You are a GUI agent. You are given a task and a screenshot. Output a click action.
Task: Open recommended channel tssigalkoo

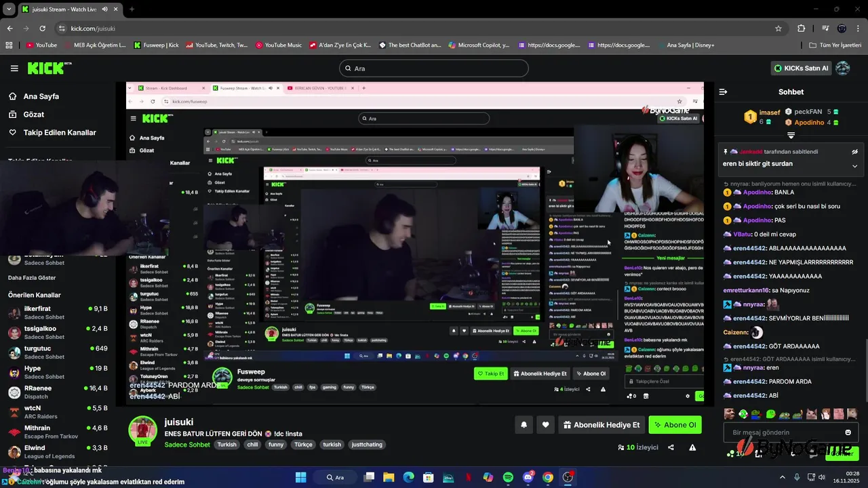58,332
